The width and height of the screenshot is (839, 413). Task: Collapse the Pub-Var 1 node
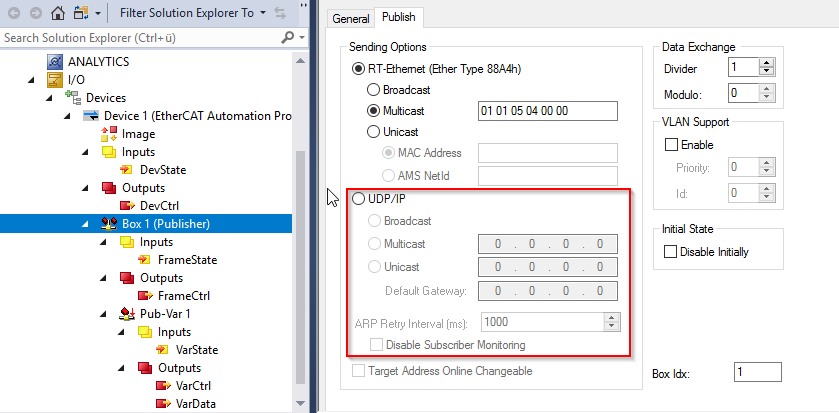pyautogui.click(x=104, y=314)
